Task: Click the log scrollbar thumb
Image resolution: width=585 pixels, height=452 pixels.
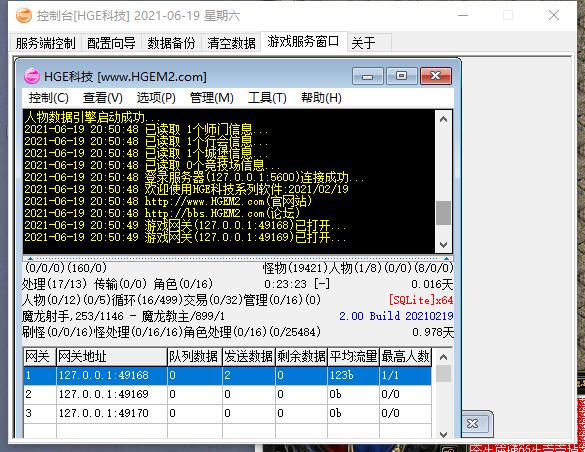Action: click(444, 213)
